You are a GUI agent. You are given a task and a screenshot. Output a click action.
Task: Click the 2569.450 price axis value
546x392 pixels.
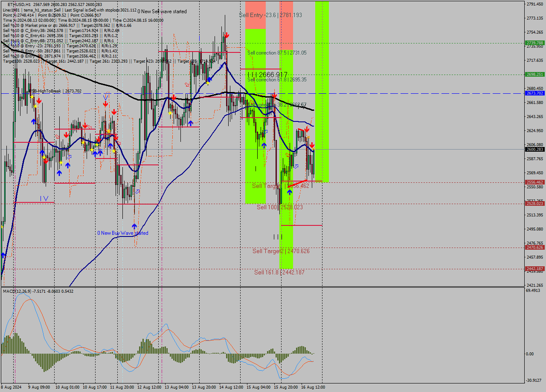535,173
